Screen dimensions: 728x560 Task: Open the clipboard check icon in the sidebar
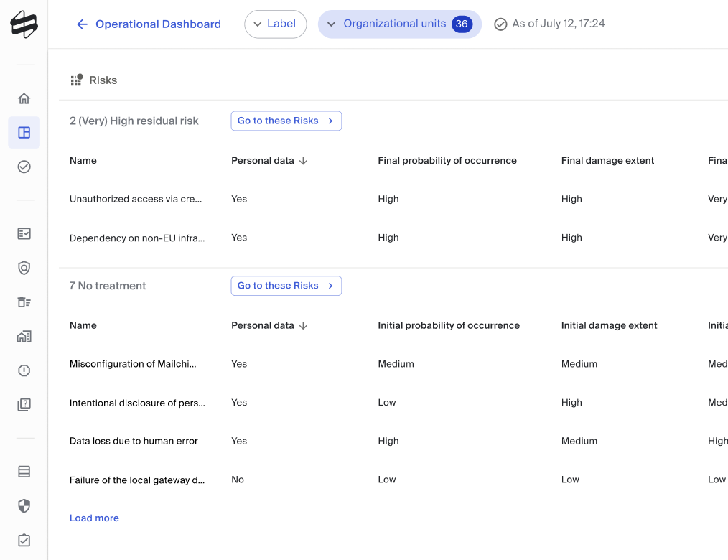coord(24,540)
